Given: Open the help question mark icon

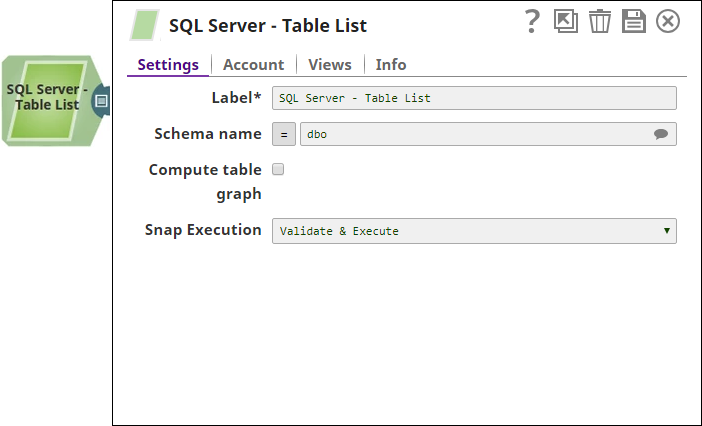Looking at the screenshot, I should tap(532, 21).
